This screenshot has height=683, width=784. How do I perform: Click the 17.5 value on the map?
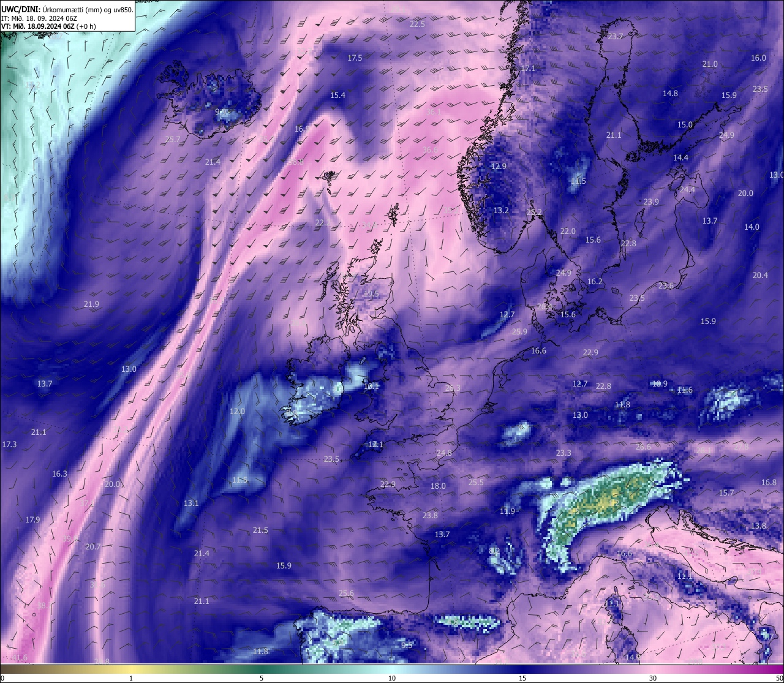pyautogui.click(x=355, y=58)
